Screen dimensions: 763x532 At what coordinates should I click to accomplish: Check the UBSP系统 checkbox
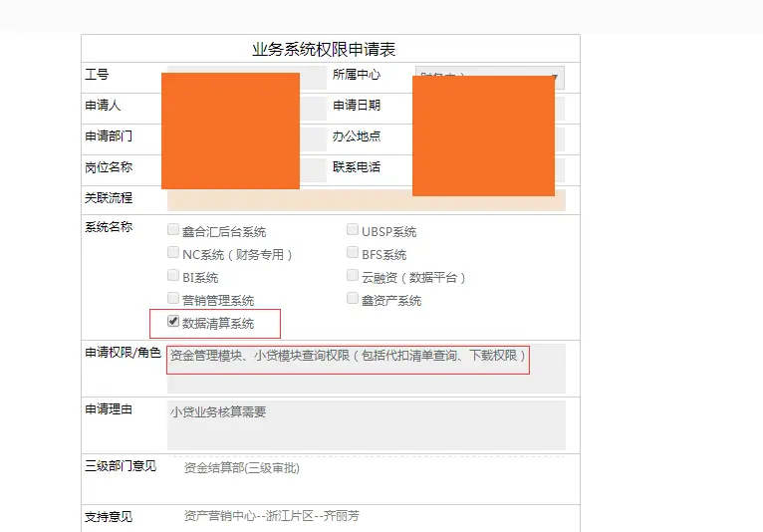point(353,229)
